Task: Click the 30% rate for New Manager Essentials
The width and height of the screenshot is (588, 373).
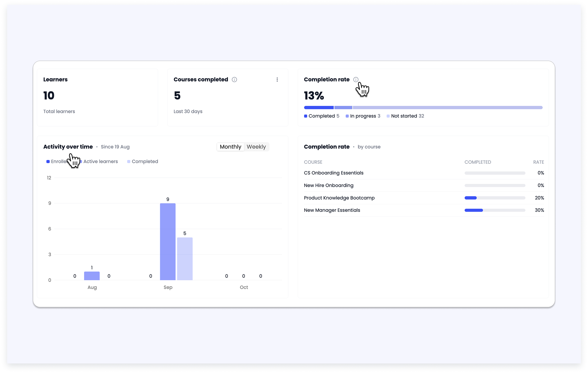Action: coord(539,210)
